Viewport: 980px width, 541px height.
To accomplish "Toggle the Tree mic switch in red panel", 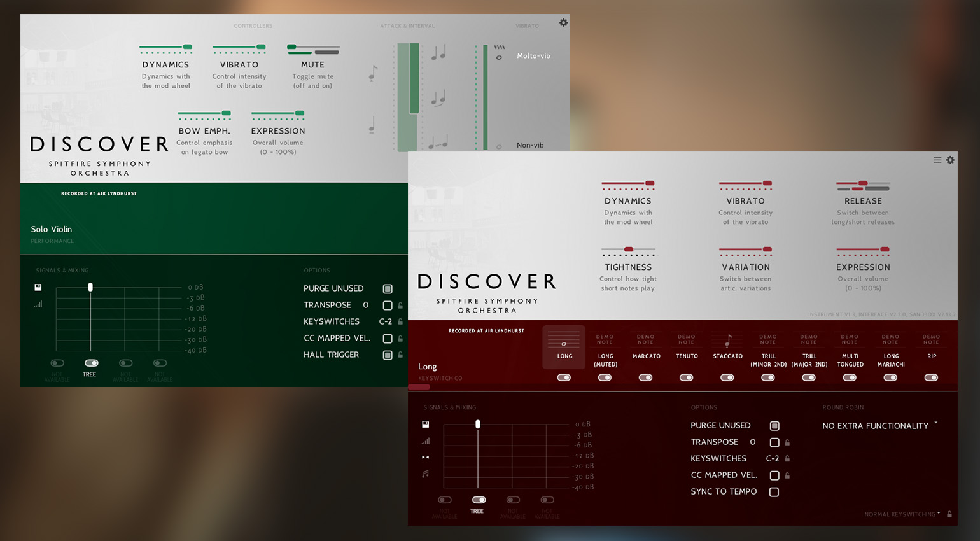I will (479, 500).
